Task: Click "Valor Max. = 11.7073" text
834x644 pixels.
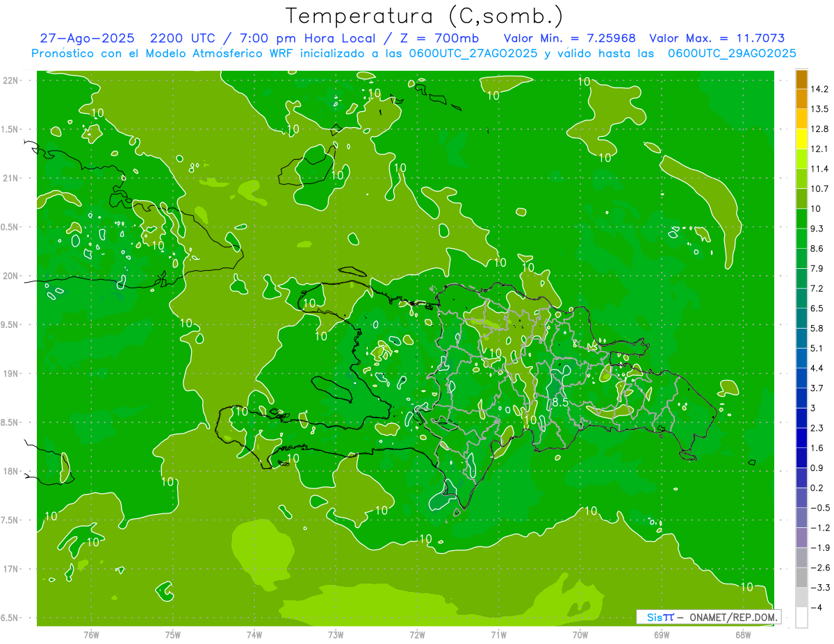Action: (717, 38)
